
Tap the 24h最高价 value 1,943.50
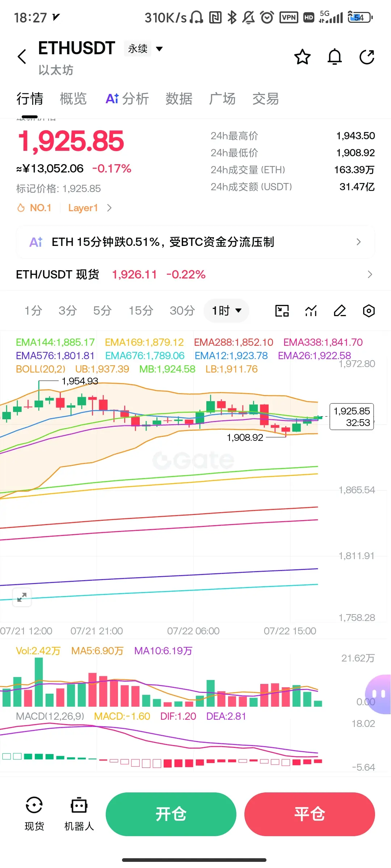pos(356,136)
